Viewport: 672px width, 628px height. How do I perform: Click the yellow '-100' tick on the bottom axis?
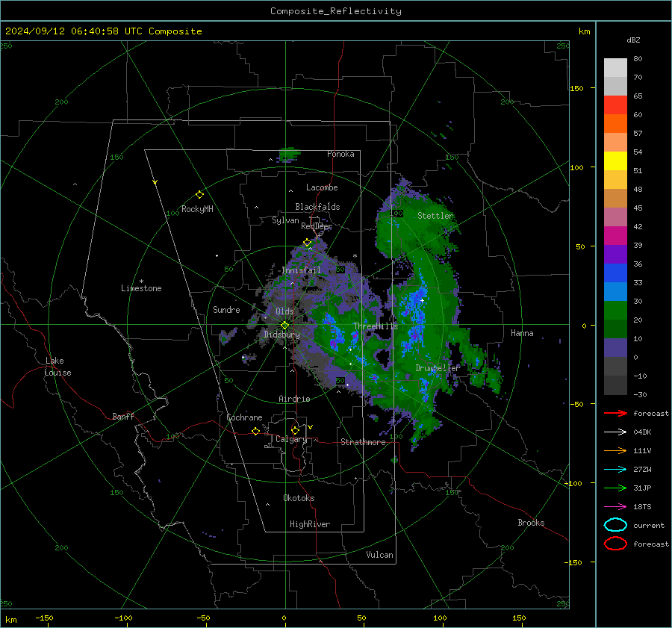click(x=123, y=618)
